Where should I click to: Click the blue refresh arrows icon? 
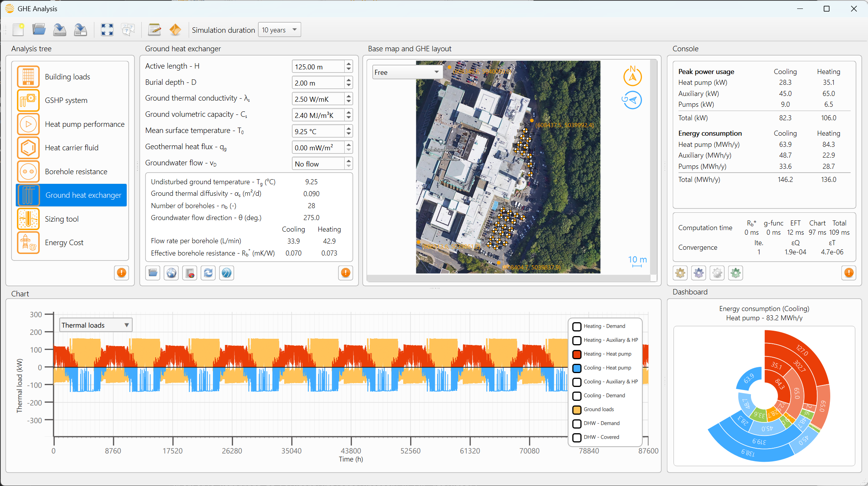208,273
